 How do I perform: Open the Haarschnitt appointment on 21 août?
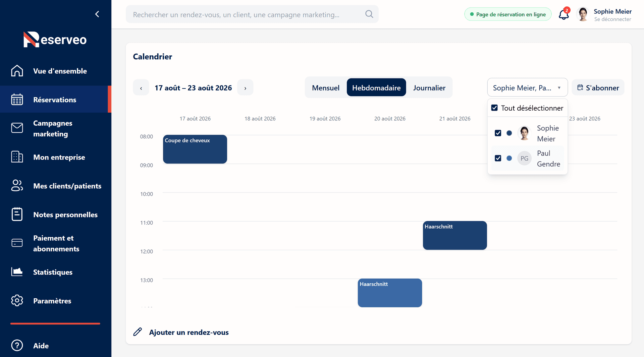point(455,235)
